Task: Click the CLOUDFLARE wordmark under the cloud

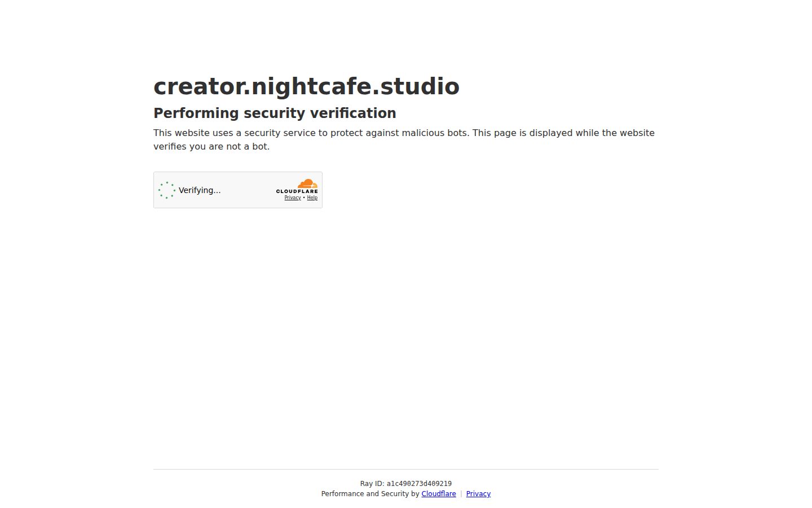Action: 297,191
